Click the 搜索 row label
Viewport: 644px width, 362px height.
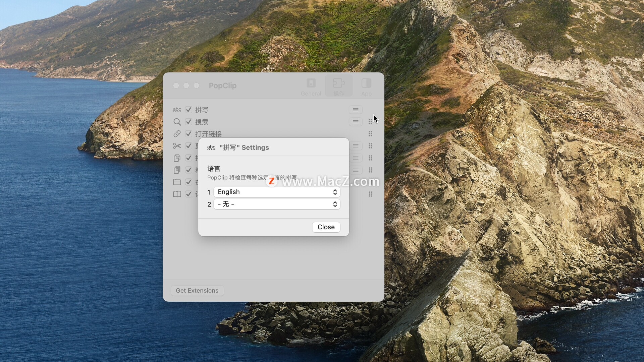click(202, 122)
